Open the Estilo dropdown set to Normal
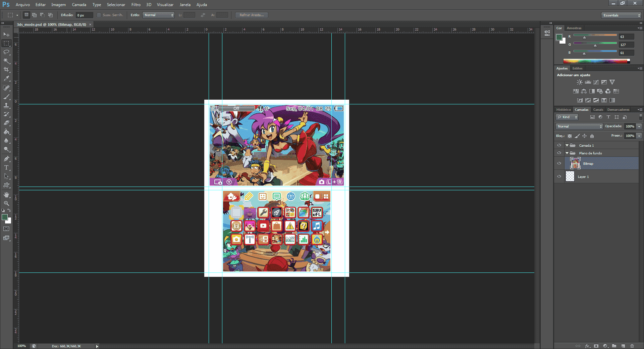 pyautogui.click(x=159, y=15)
